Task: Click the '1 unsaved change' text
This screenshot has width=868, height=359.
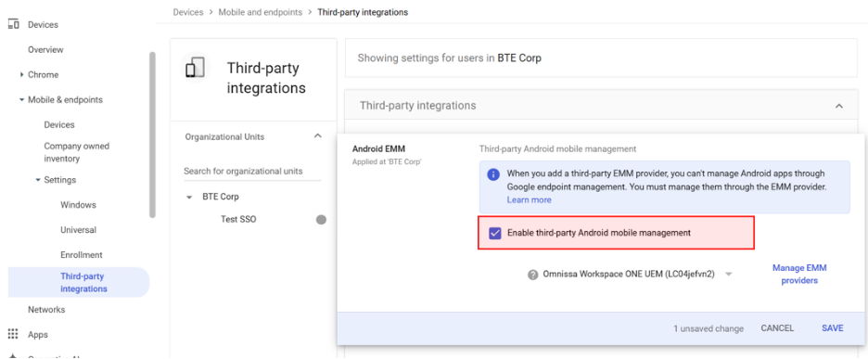Action: click(x=708, y=328)
